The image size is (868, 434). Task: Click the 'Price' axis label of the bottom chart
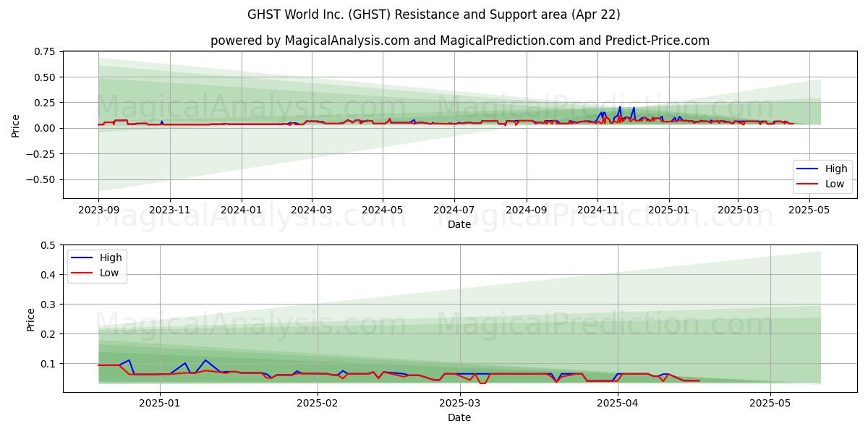[30, 319]
